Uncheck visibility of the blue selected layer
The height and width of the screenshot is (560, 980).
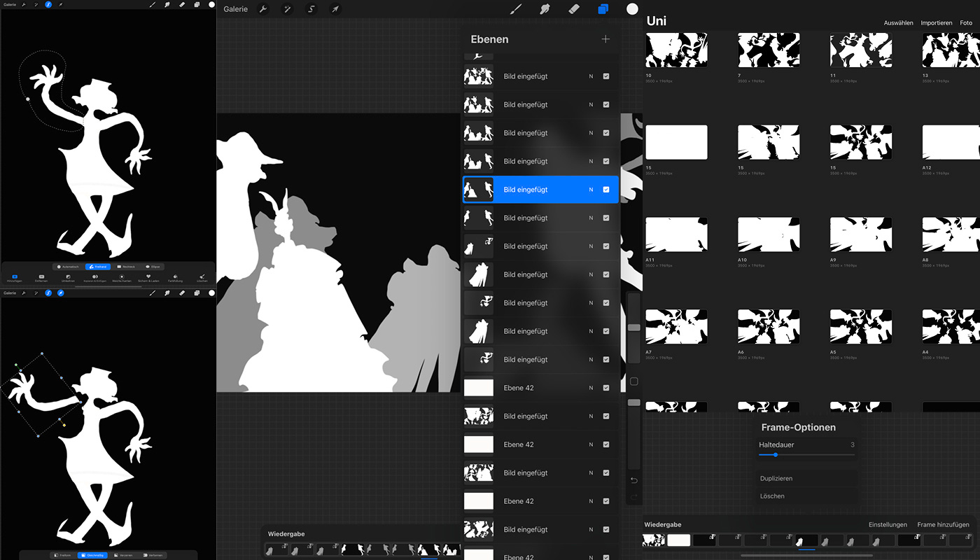(606, 190)
